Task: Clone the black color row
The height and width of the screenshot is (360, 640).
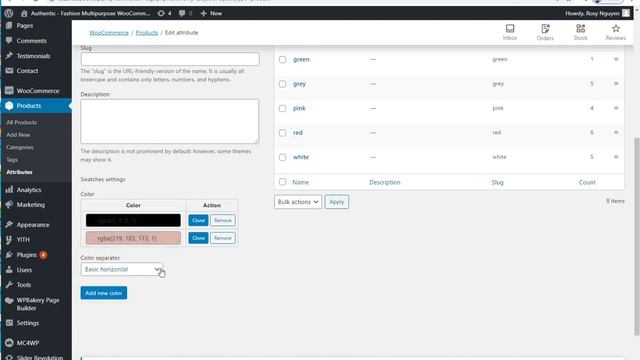Action: pyautogui.click(x=198, y=220)
